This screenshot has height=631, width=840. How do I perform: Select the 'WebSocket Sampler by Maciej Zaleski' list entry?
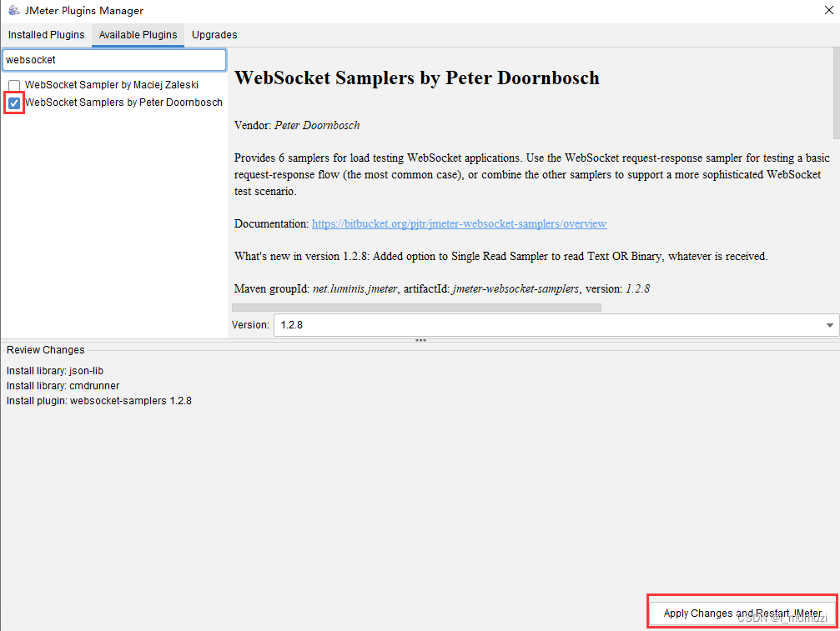[x=112, y=84]
